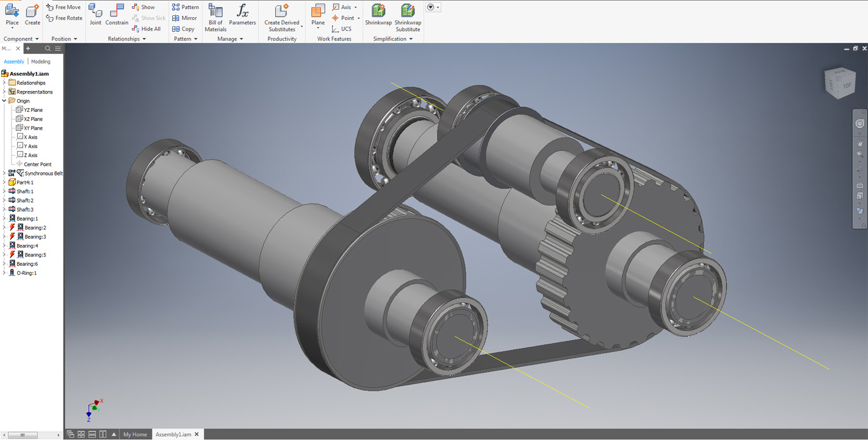Screen dimensions: 868x440
Task: Close the navigation bar
Action: coord(862,113)
